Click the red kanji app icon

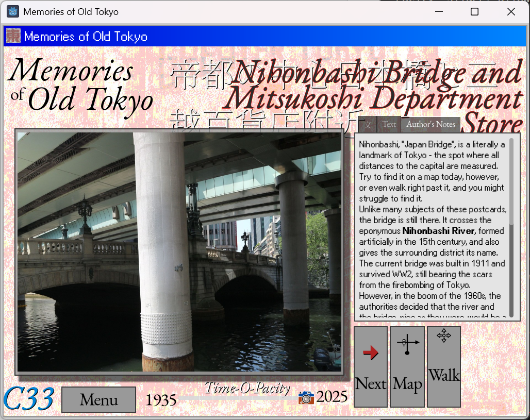point(13,36)
